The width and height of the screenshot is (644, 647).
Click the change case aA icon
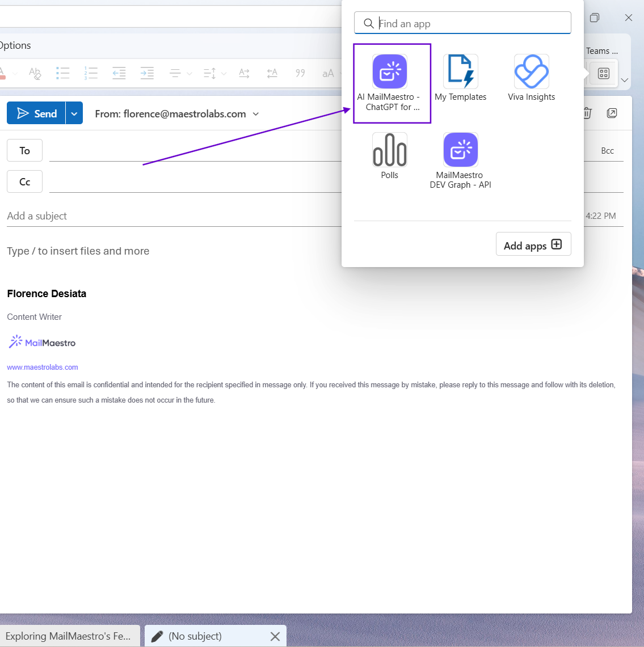(328, 74)
